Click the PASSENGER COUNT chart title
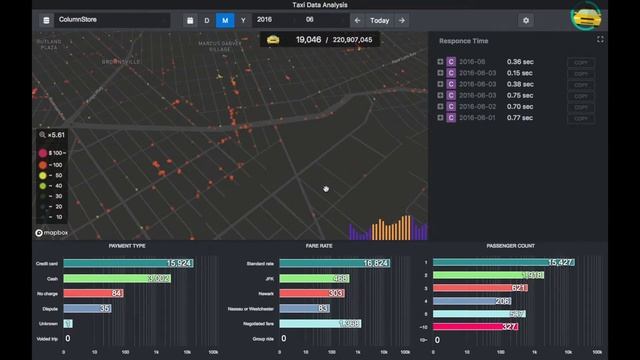 click(511, 246)
